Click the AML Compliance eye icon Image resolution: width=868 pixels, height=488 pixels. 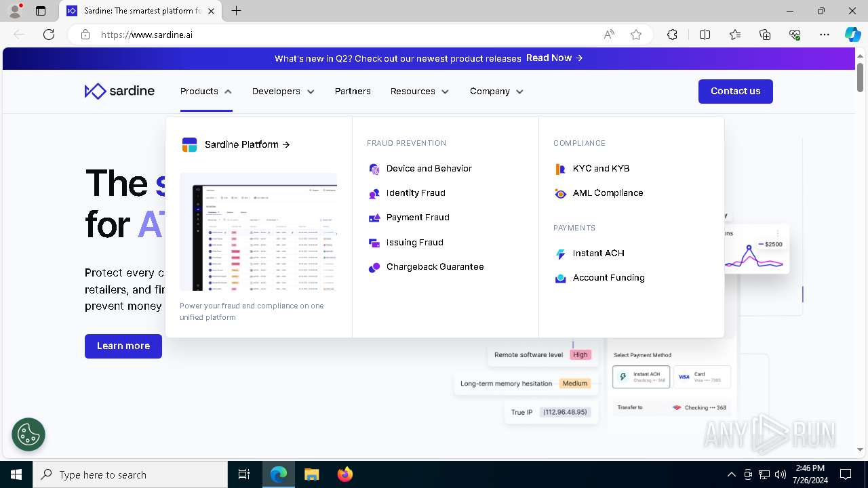point(560,193)
